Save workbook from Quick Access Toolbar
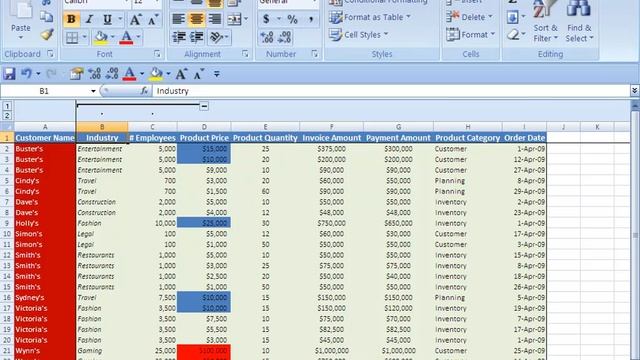The height and width of the screenshot is (360, 640). tap(9, 74)
